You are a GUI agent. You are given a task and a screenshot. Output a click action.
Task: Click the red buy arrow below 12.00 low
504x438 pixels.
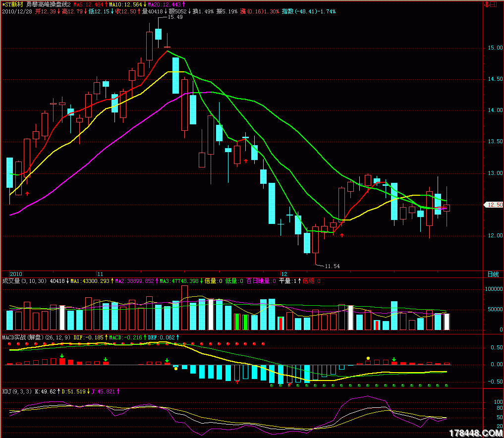341,235
